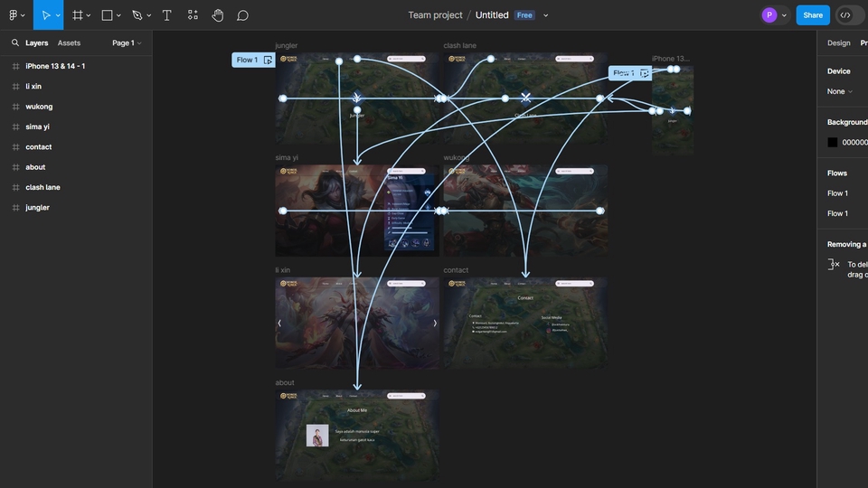Select the about frame on canvas
The height and width of the screenshot is (488, 868).
357,436
